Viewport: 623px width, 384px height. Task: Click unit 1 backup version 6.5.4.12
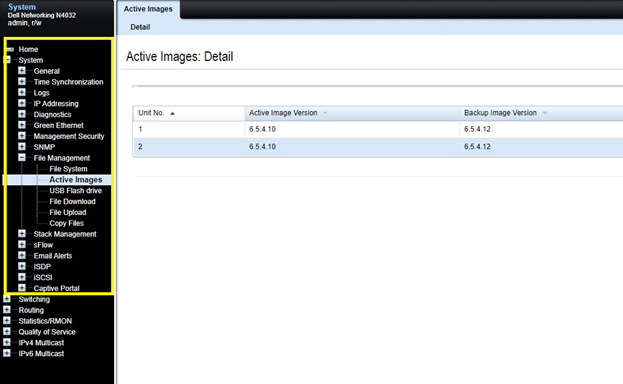pyautogui.click(x=477, y=129)
